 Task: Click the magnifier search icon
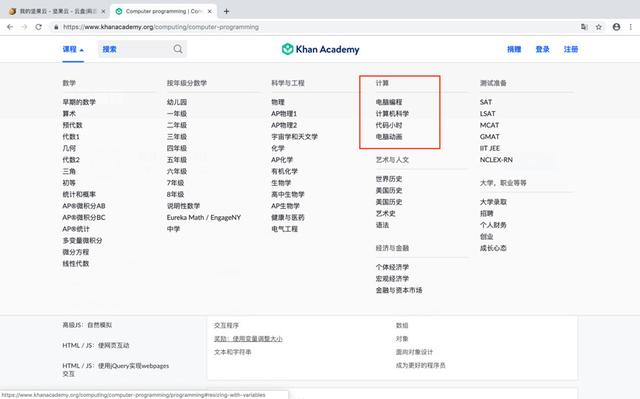178,49
